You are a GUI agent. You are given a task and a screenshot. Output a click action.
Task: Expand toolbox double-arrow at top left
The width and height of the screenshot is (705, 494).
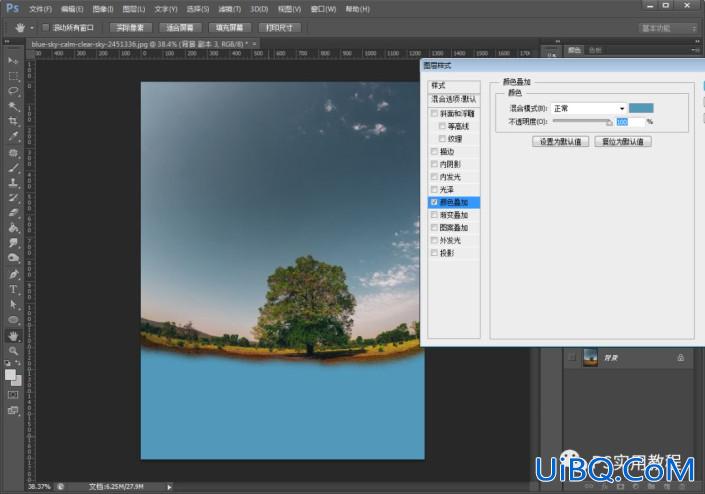click(x=7, y=41)
